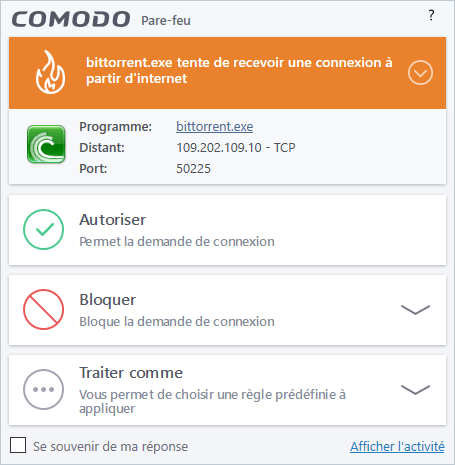
Task: Open help via the question mark
Action: pyautogui.click(x=431, y=15)
